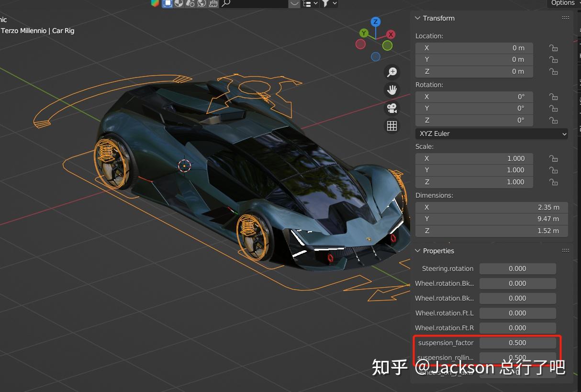This screenshot has height=392, width=581.
Task: Toggle camera view using the camera icon
Action: [x=391, y=108]
